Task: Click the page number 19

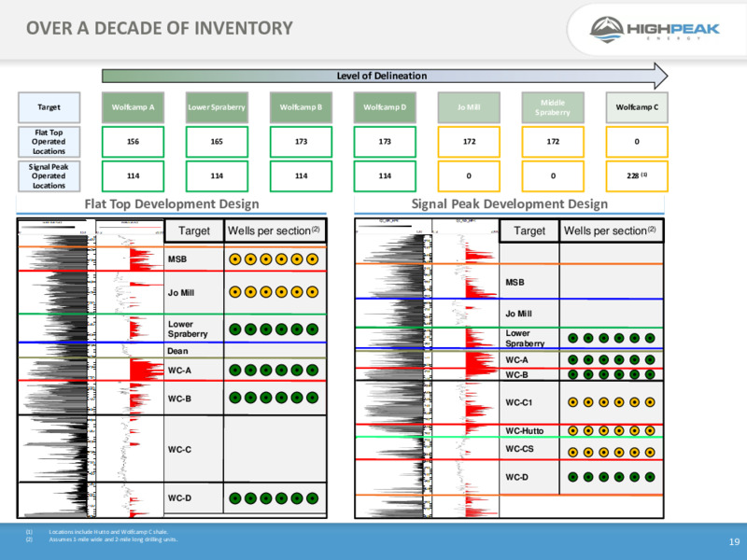Action: [734, 541]
